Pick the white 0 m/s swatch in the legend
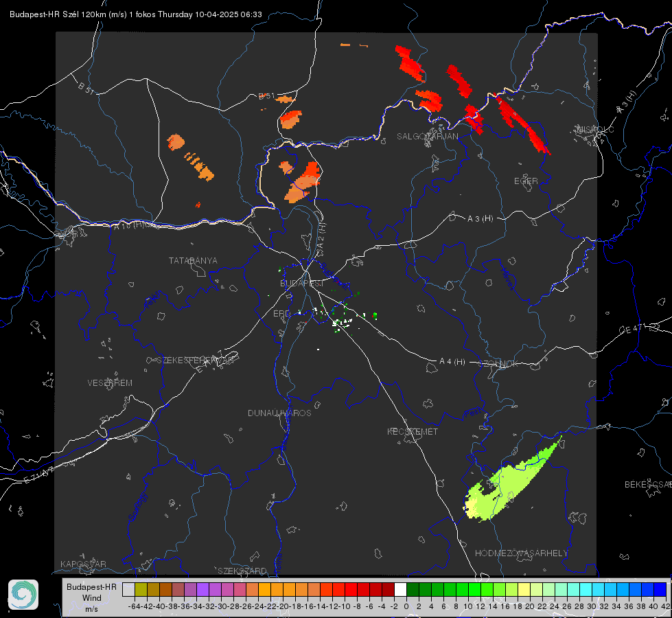This screenshot has width=672, height=618. [400, 590]
